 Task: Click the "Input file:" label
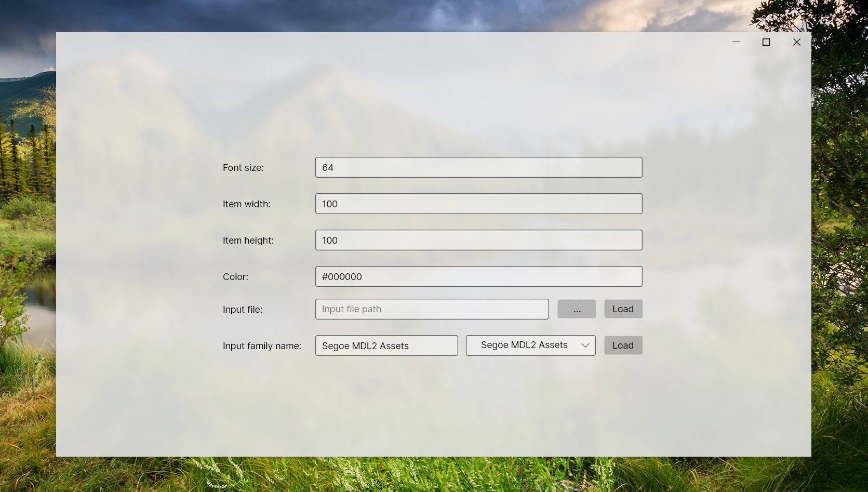[x=243, y=310]
